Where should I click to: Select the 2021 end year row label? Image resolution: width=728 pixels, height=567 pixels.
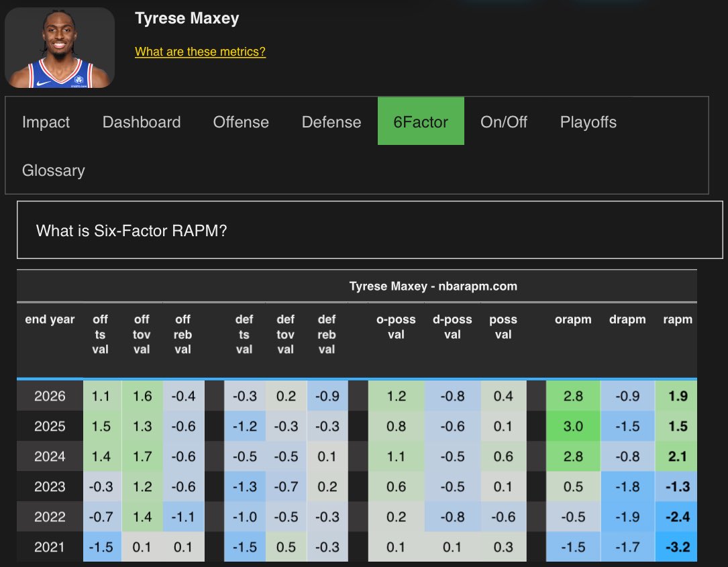point(50,547)
